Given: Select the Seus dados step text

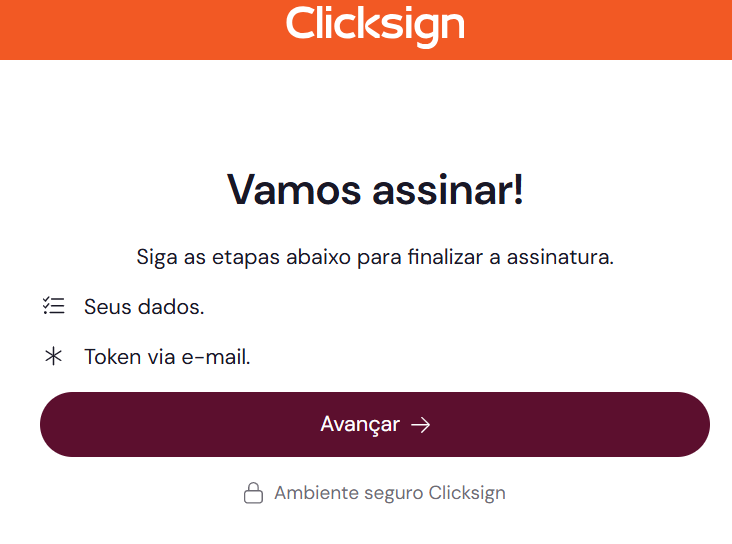Looking at the screenshot, I should (x=144, y=307).
